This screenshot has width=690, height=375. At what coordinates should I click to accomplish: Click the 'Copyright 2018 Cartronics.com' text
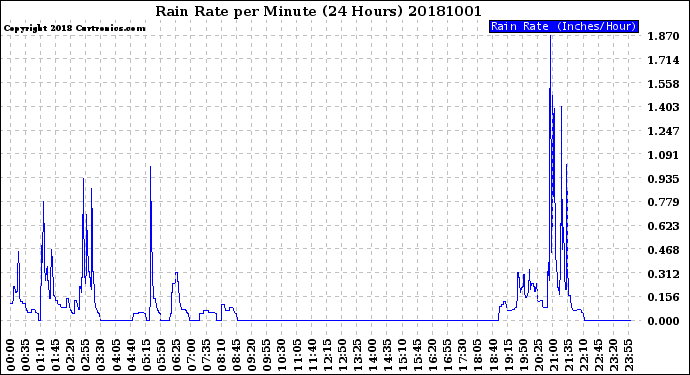[x=74, y=28]
